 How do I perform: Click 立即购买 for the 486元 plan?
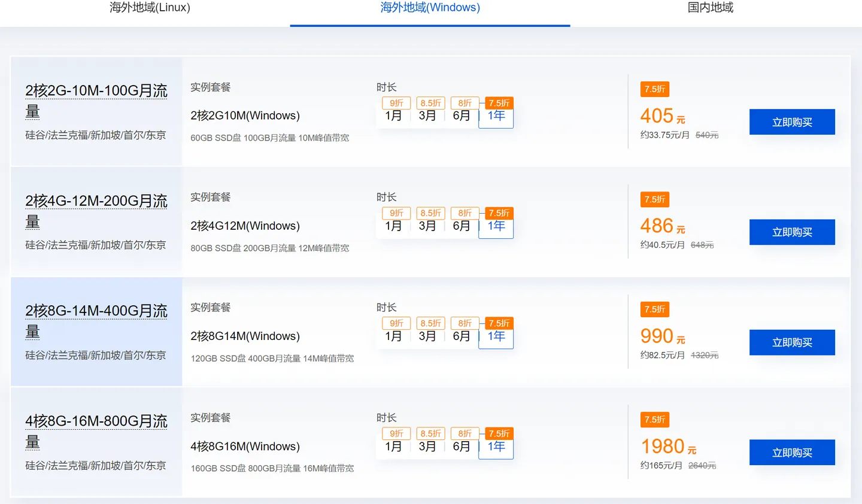coord(792,232)
